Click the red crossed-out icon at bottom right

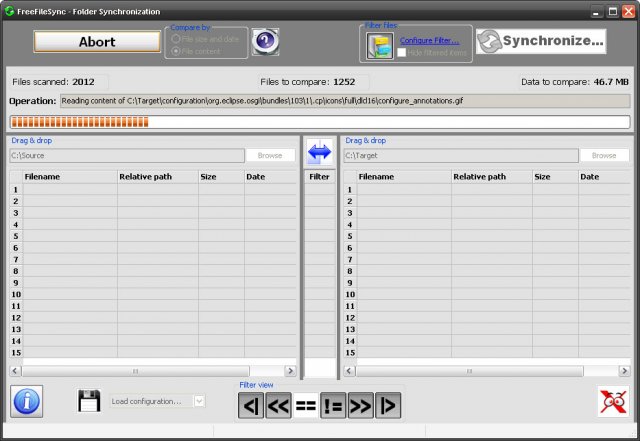point(612,401)
